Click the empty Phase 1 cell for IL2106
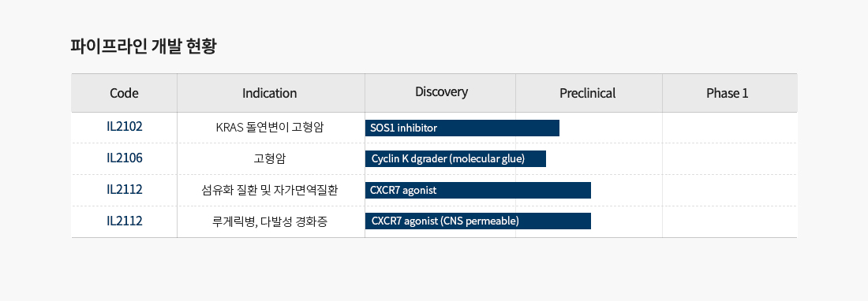Screen dimensions: 868x301 (730, 159)
